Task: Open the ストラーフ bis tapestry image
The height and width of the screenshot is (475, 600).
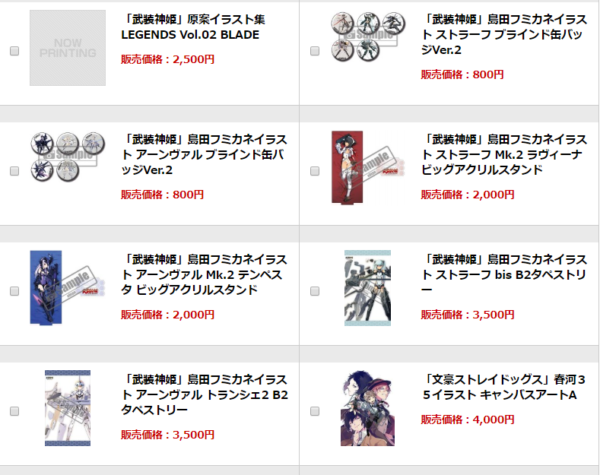Action: (367, 288)
